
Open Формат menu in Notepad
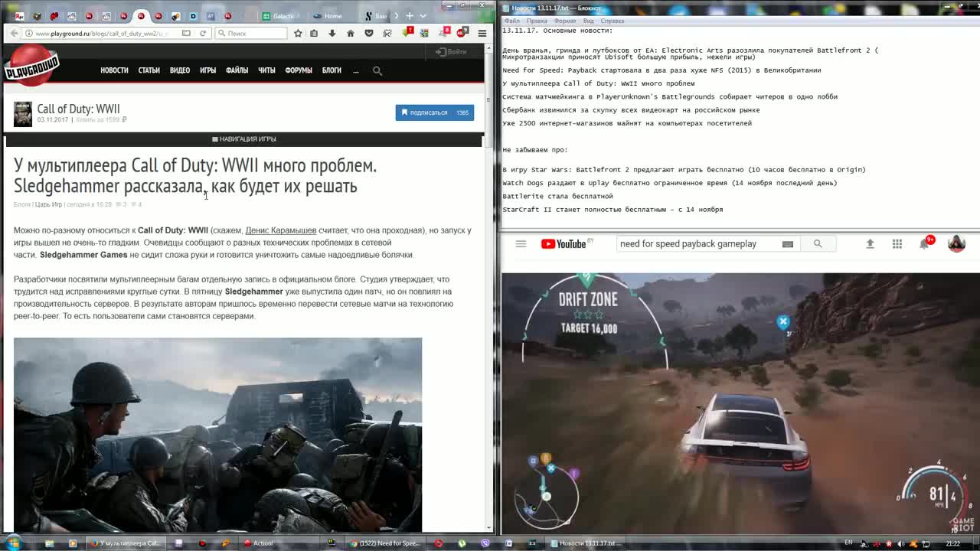pyautogui.click(x=565, y=21)
